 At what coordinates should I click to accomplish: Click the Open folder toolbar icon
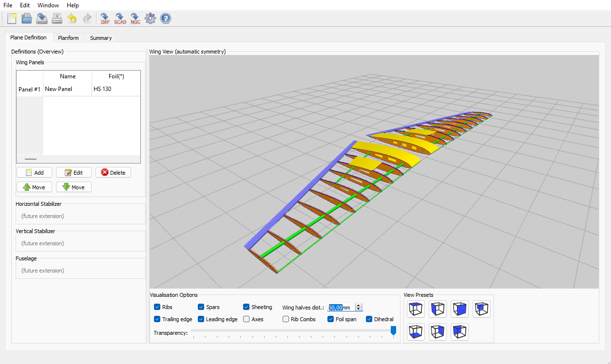27,18
